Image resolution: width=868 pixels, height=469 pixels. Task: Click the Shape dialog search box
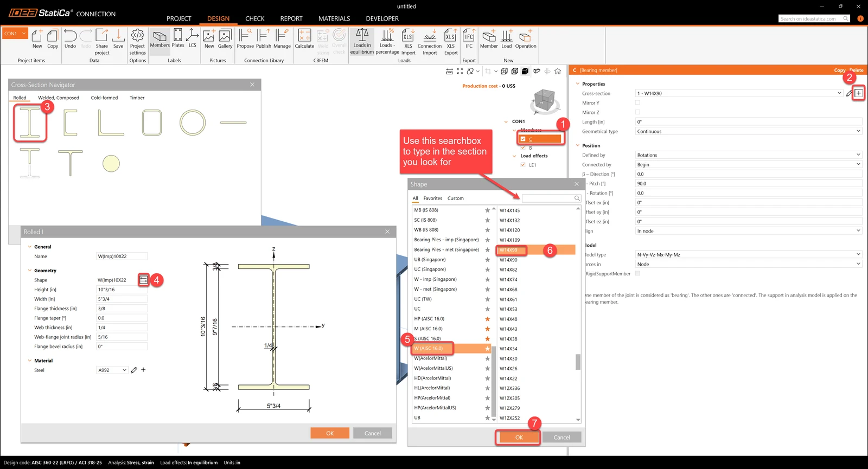(x=551, y=198)
